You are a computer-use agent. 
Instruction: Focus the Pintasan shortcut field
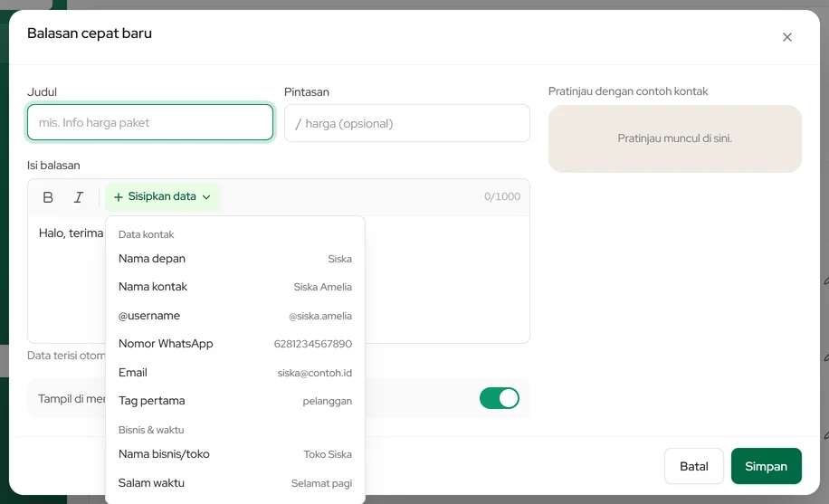[x=407, y=123]
